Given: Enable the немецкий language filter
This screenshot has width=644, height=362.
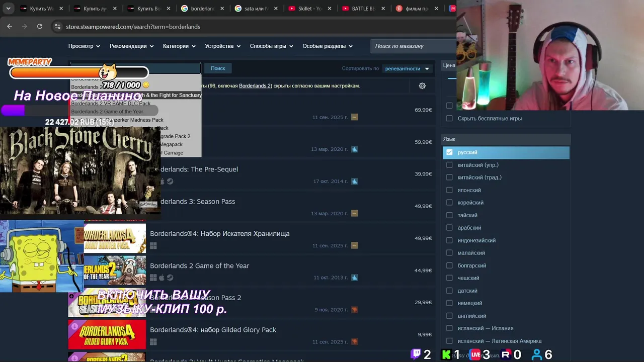Looking at the screenshot, I should [449, 303].
